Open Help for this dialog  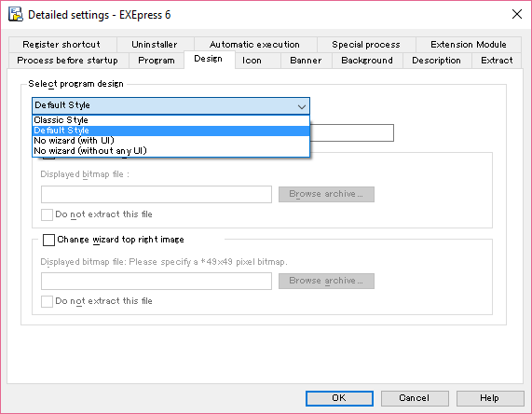click(x=490, y=398)
